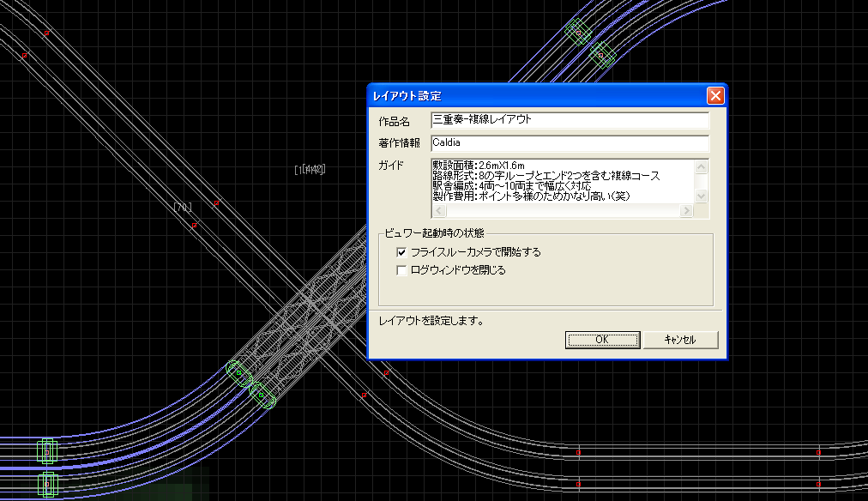Click guide text scroll up arrow
The width and height of the screenshot is (868, 501).
tap(701, 166)
